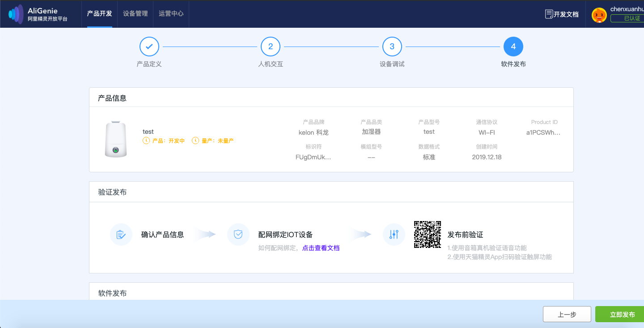Click the data format value 标准
Screen dimensions: 644x328
click(x=429, y=157)
